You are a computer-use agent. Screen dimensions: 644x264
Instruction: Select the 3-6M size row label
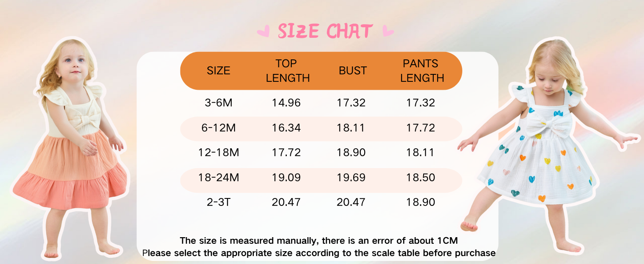coord(219,103)
